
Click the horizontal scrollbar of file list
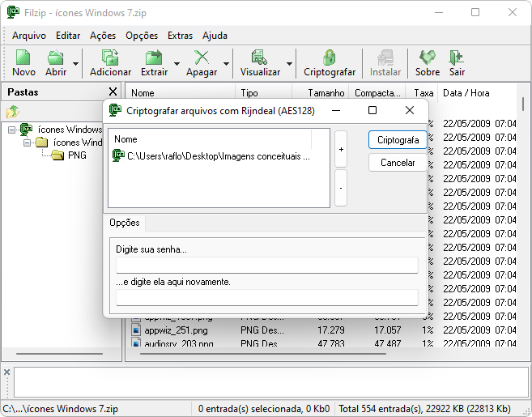pyautogui.click(x=263, y=354)
